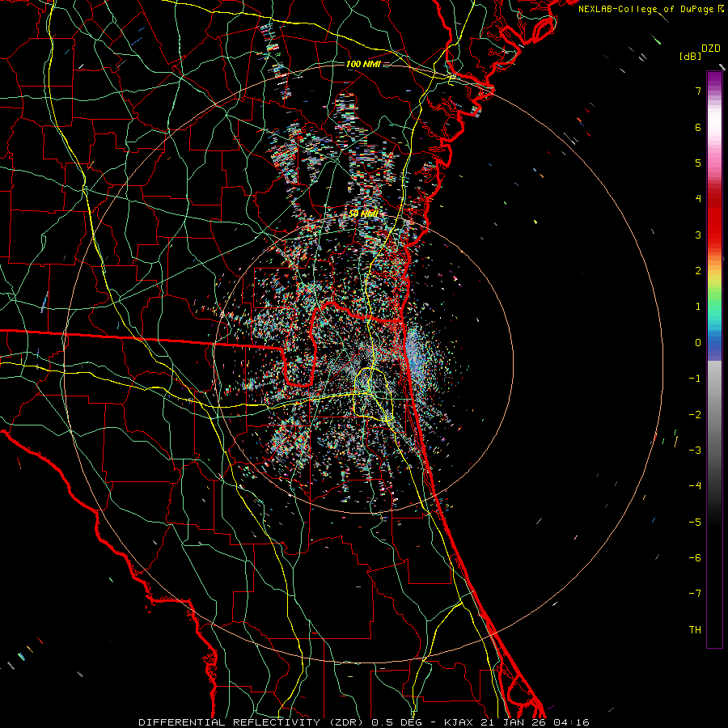The width and height of the screenshot is (728, 728).
Task: Click the -3 value on color scale
Action: pos(695,451)
